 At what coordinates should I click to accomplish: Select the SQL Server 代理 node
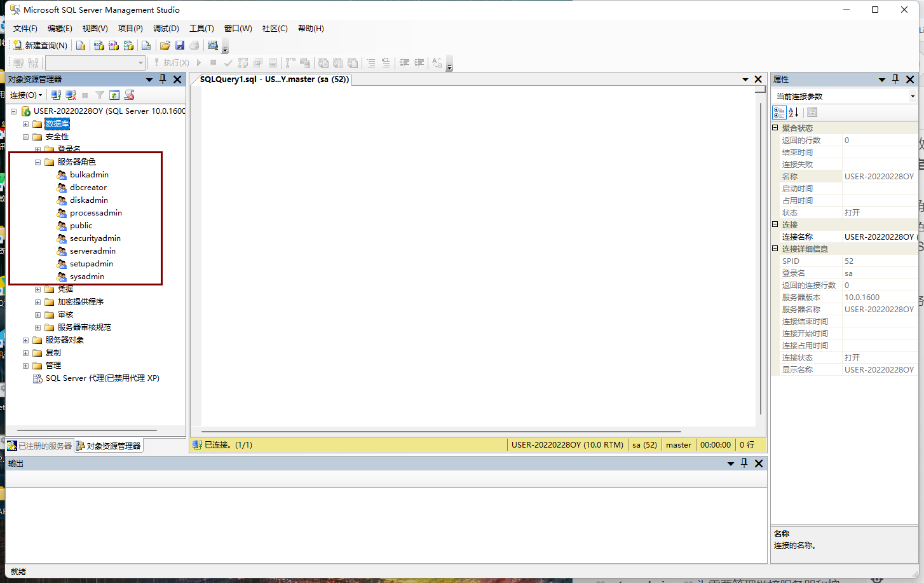point(102,378)
